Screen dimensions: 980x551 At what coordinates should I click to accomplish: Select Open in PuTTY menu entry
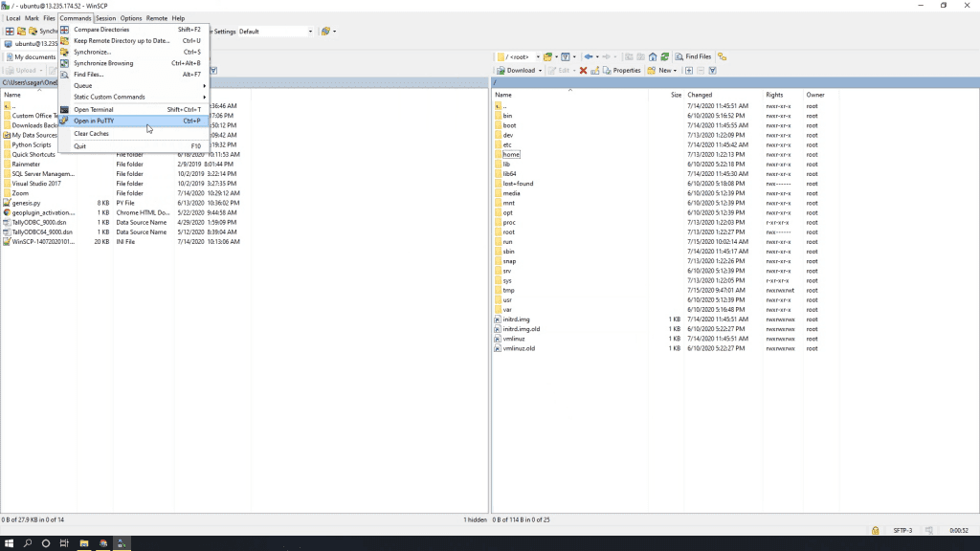pos(94,121)
